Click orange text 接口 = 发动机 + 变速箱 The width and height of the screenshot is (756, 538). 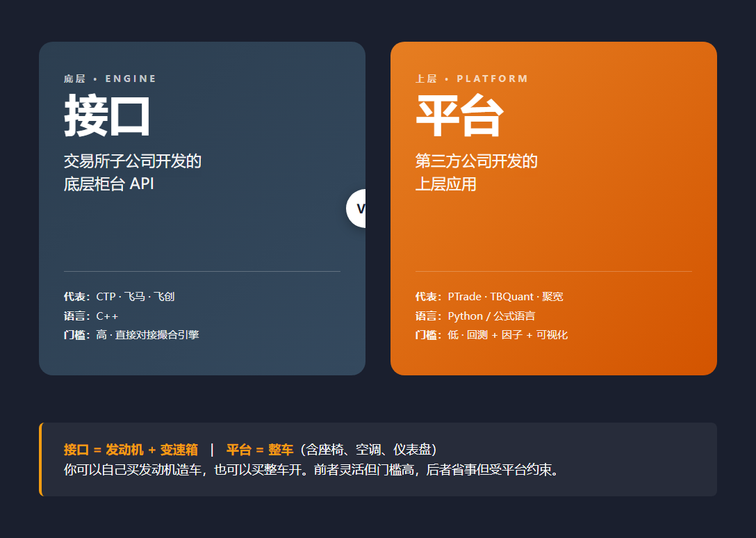(131, 450)
